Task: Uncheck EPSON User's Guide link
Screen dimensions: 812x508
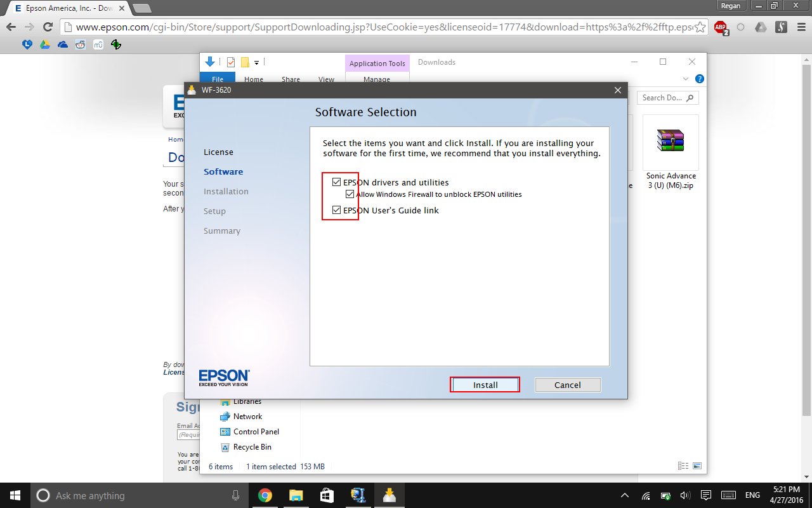Action: [337, 210]
